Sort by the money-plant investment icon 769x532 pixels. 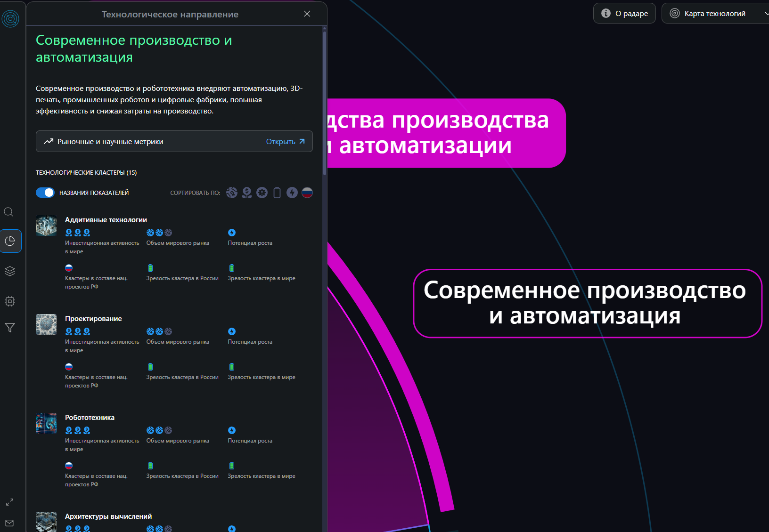point(247,193)
